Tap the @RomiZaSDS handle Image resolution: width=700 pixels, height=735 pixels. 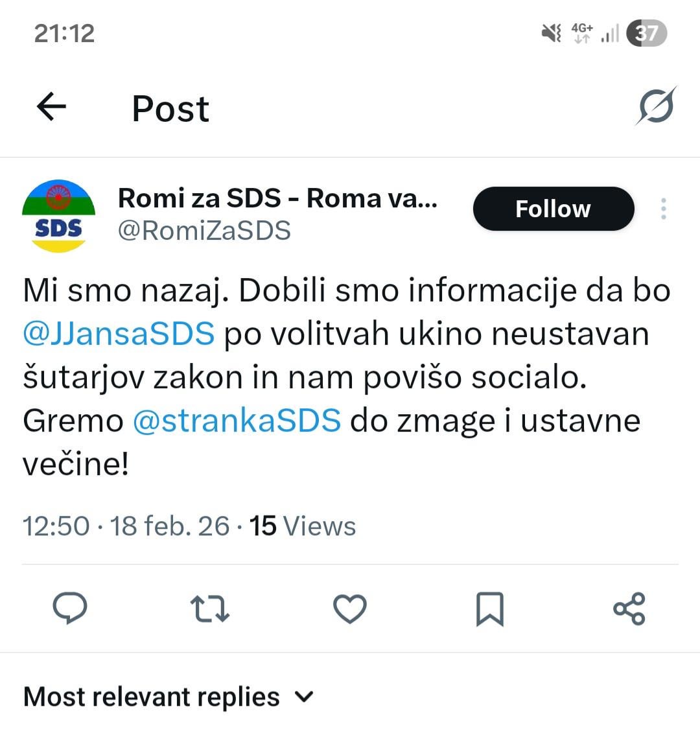(204, 231)
